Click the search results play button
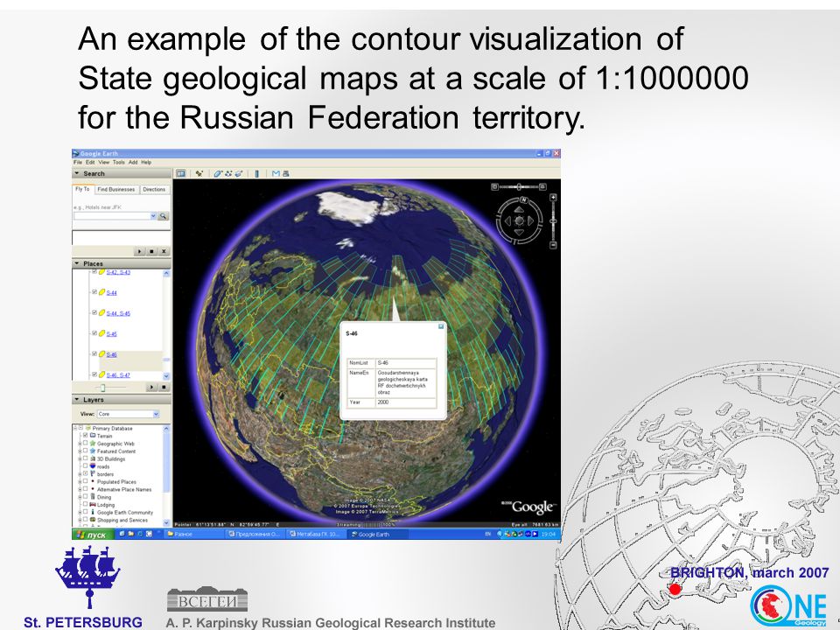 coord(140,251)
